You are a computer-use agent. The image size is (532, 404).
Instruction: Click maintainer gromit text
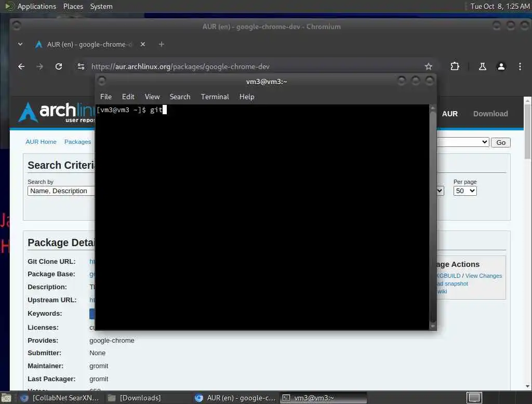point(99,366)
